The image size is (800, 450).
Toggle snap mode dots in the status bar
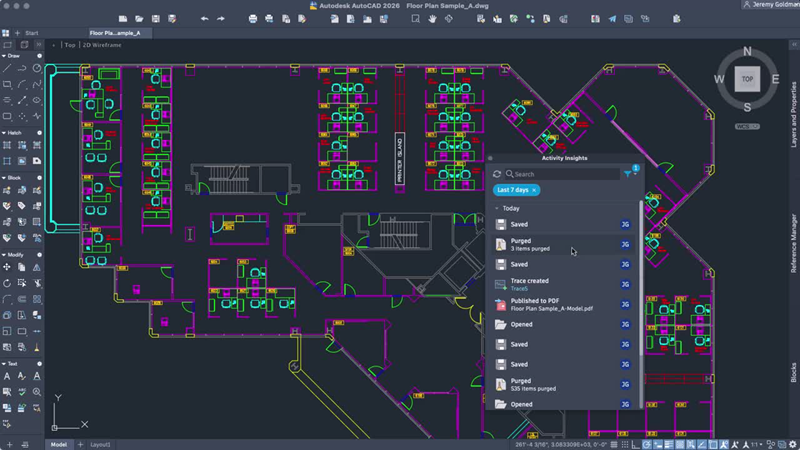click(625, 444)
